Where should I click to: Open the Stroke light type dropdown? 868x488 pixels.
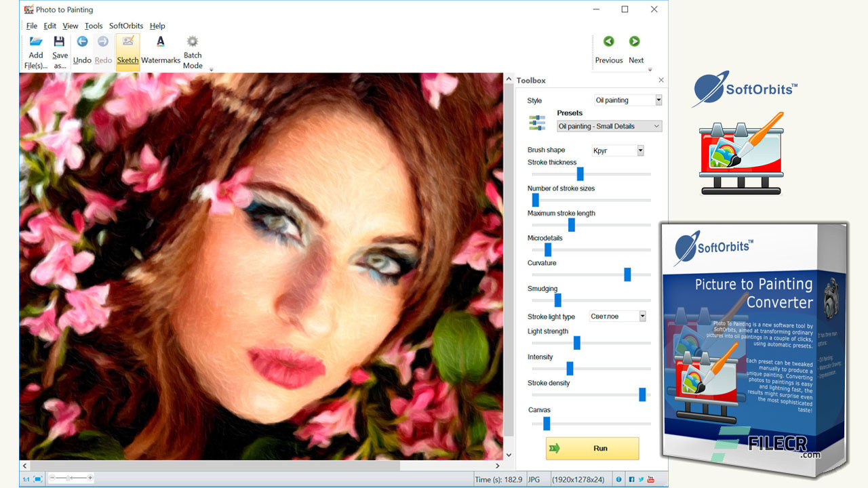[x=617, y=317]
